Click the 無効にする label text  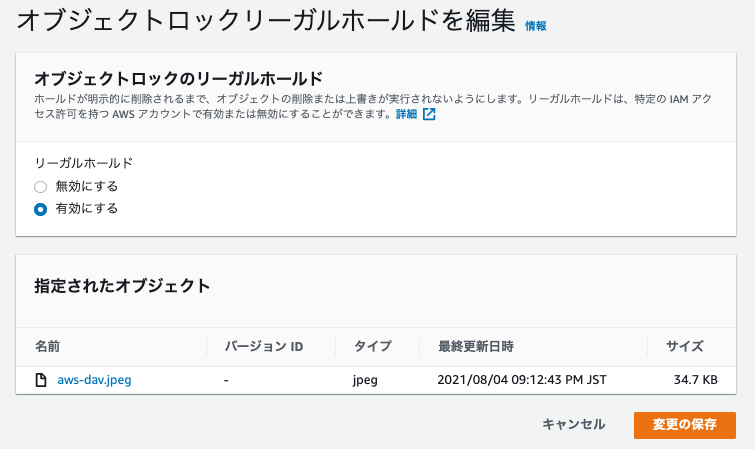(87, 186)
